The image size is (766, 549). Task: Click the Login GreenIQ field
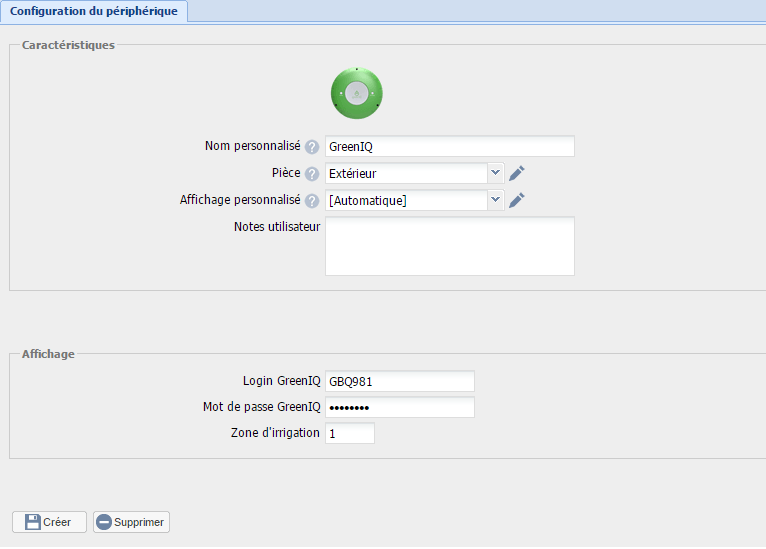click(400, 381)
